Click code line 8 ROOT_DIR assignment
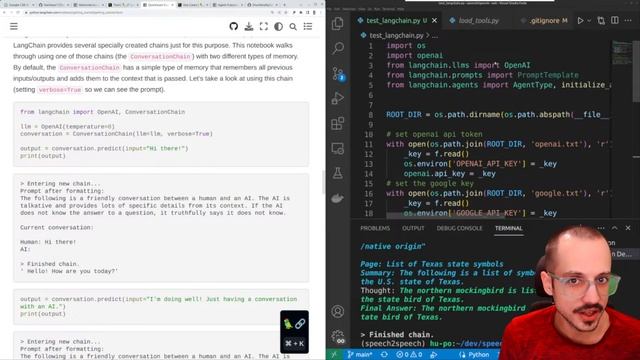Viewport: 640px width, 360px height. point(497,115)
